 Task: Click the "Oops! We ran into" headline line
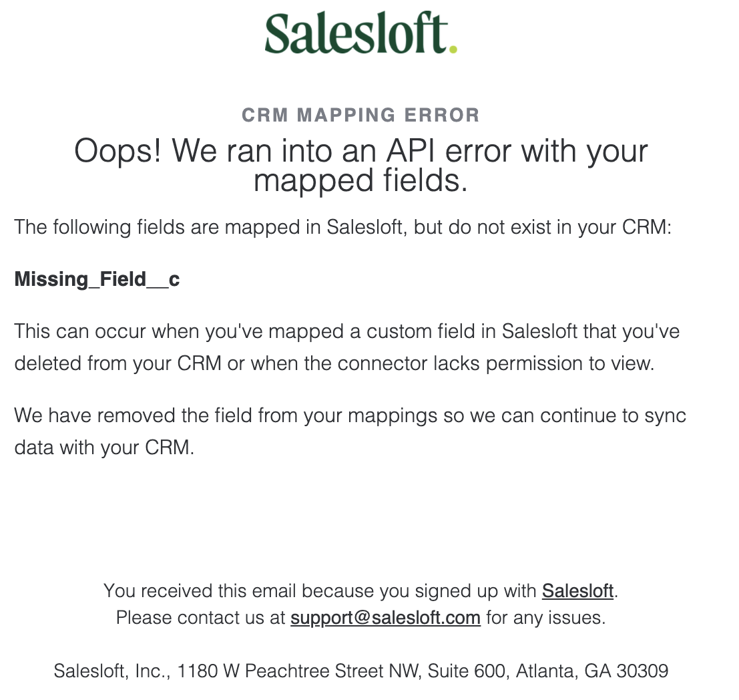pos(360,151)
